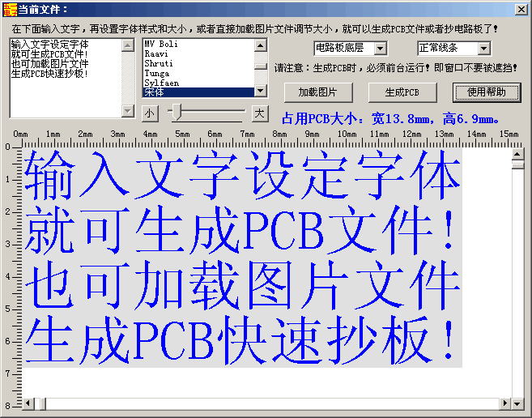Image resolution: width=532 pixels, height=418 pixels.
Task: Click text input box scroll-down arrow
Action: 127,110
